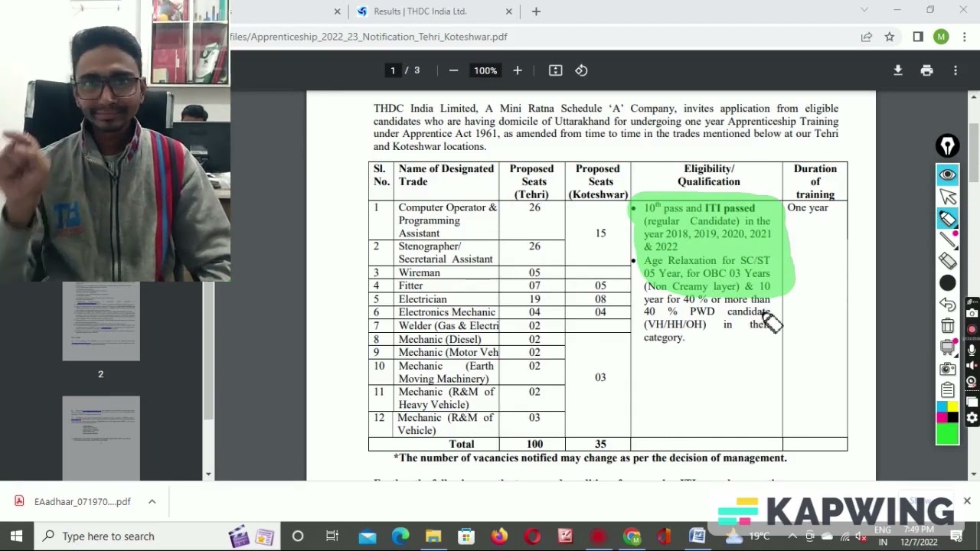Show hidden system tray icons
The image size is (980, 551).
(x=792, y=536)
